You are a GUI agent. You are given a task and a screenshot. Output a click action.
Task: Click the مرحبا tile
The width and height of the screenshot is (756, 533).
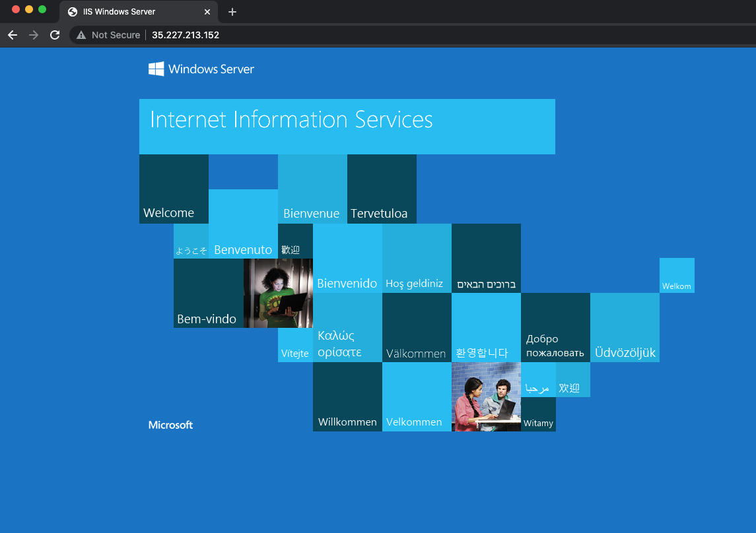tap(538, 380)
